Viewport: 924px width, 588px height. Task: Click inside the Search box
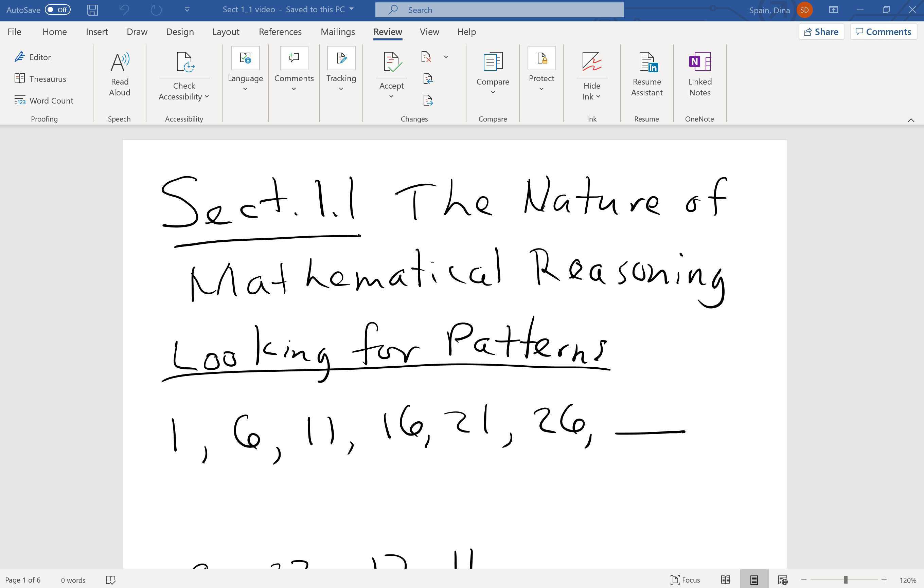(x=499, y=10)
